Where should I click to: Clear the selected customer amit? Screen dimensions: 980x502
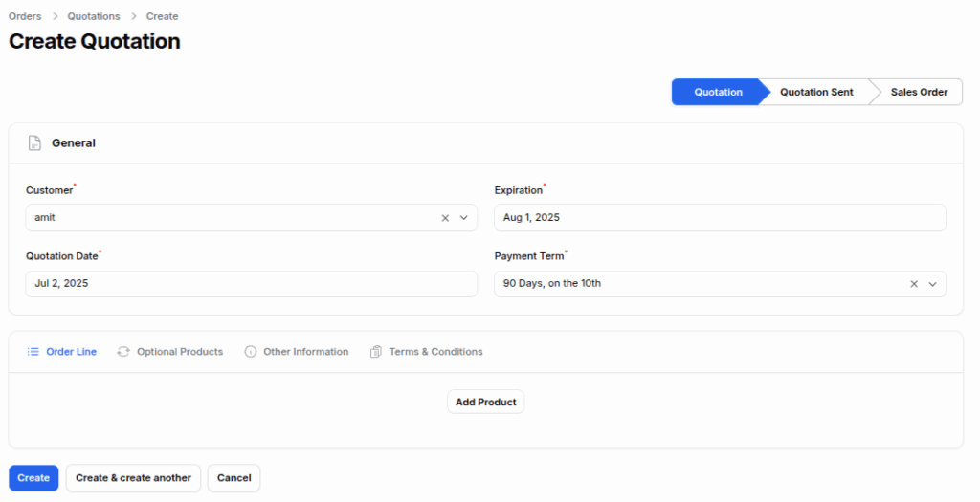445,218
